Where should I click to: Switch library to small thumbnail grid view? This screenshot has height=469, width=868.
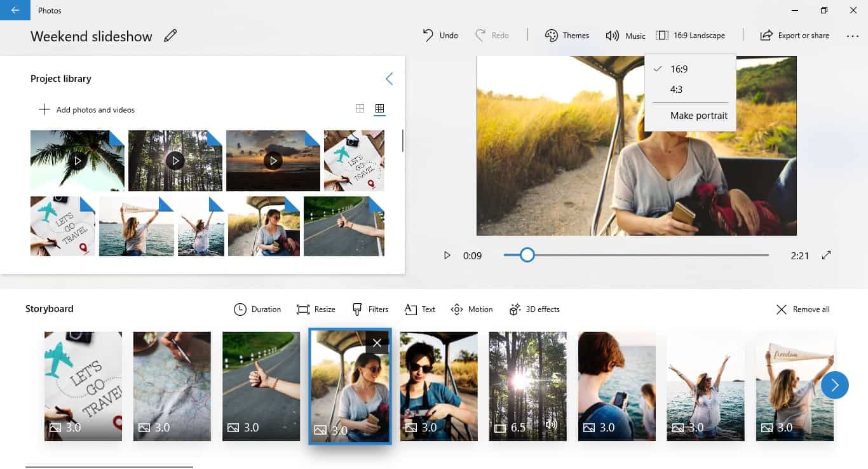pyautogui.click(x=379, y=109)
